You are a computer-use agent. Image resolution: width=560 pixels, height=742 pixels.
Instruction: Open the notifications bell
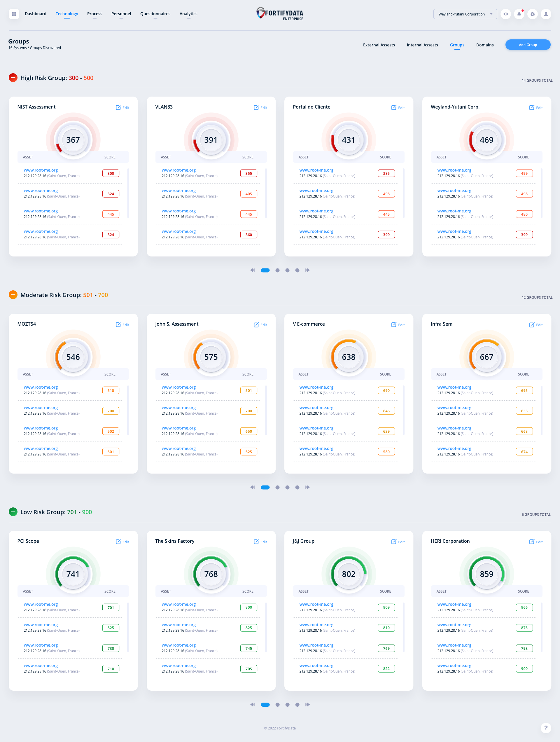[x=519, y=14]
